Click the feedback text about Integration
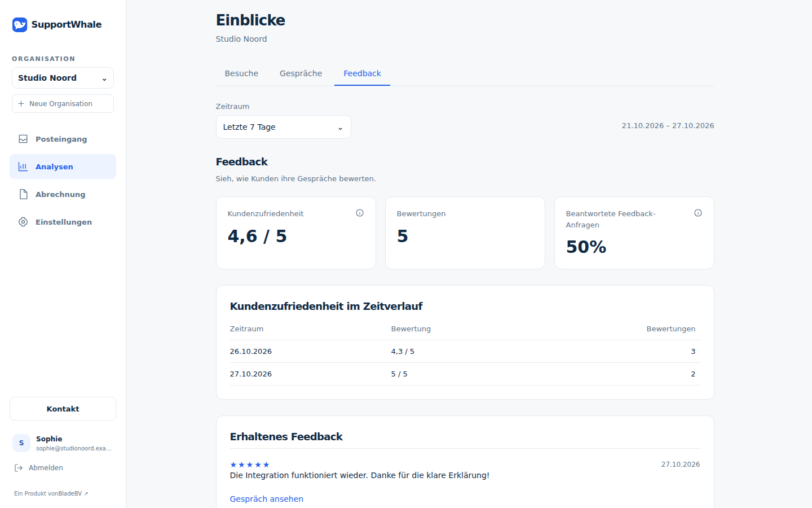 [x=360, y=475]
